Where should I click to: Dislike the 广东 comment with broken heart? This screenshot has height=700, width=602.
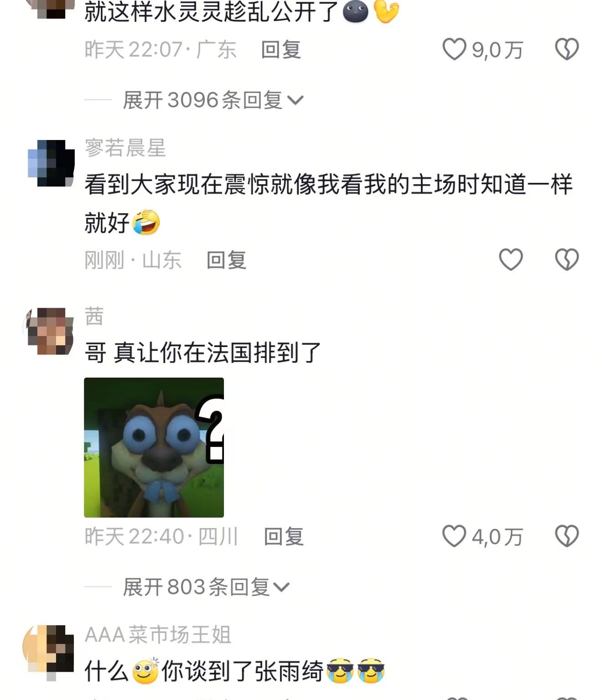coord(566,49)
